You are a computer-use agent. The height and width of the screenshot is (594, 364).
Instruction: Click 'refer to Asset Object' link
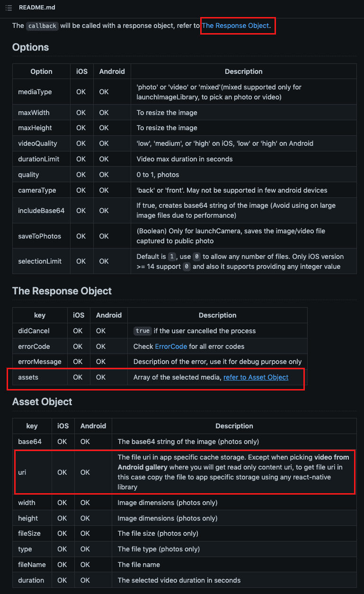(x=256, y=377)
